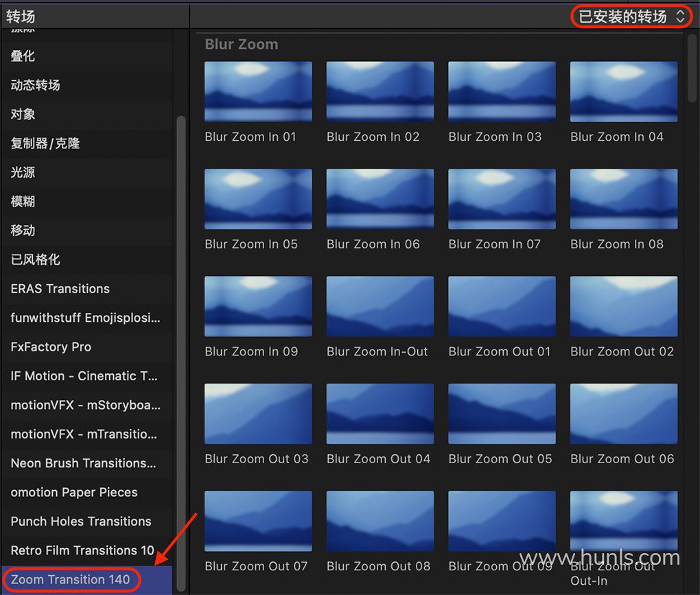Select Blur Zoom In 06 thumbnail
Image resolution: width=700 pixels, height=595 pixels.
click(380, 199)
